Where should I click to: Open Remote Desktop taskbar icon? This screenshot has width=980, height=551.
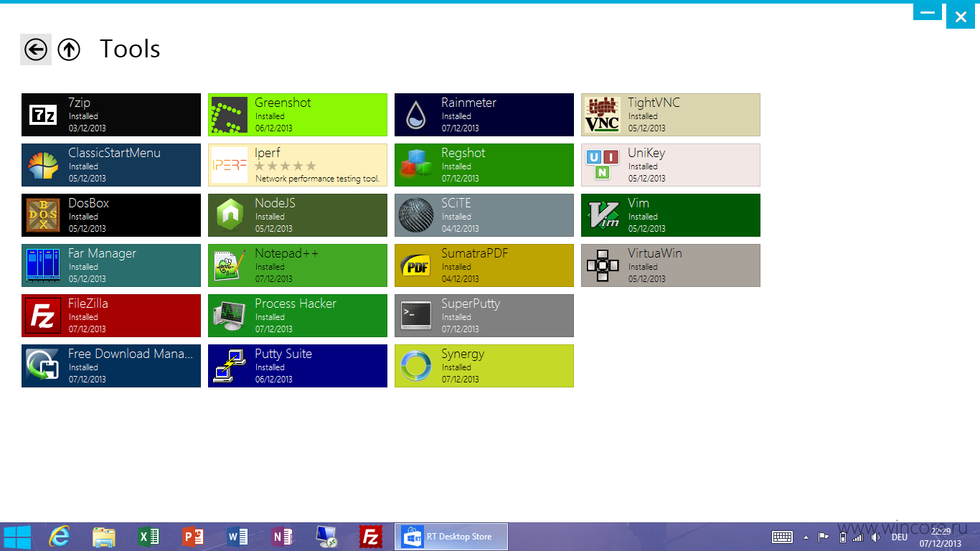[326, 537]
